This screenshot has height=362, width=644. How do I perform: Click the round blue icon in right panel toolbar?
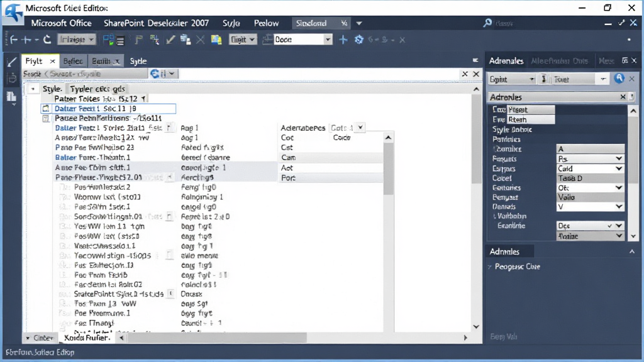(619, 79)
